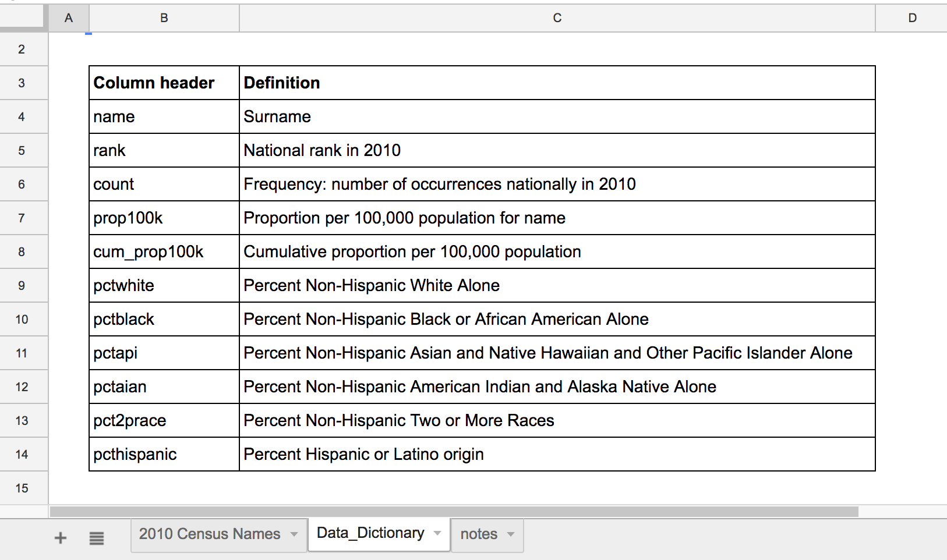Select 'Cumulative proportion per 100,000 population' cell
This screenshot has height=560, width=947.
(x=557, y=251)
